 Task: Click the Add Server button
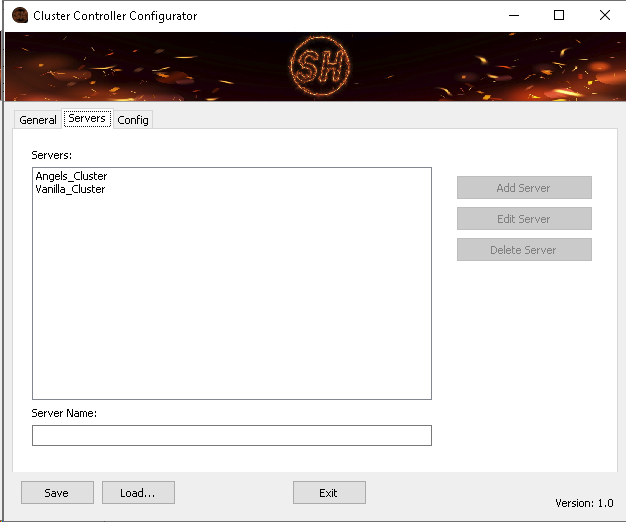(524, 188)
